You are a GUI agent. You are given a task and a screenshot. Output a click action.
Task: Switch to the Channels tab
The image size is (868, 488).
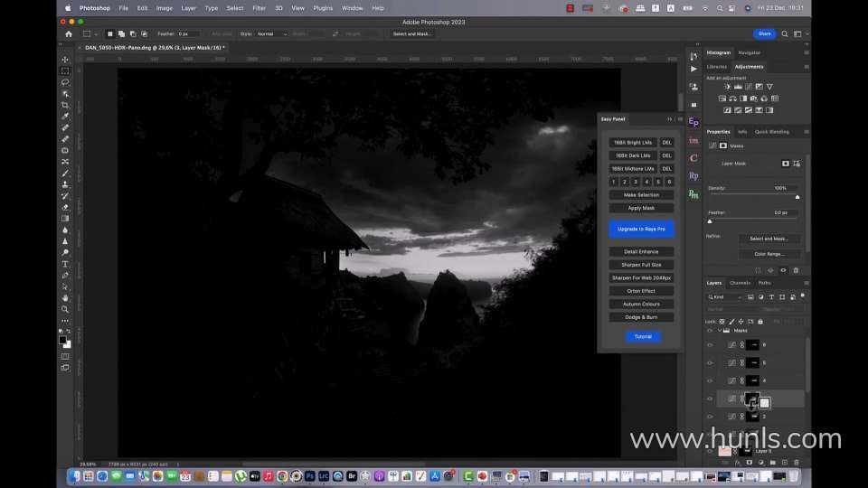(x=740, y=283)
